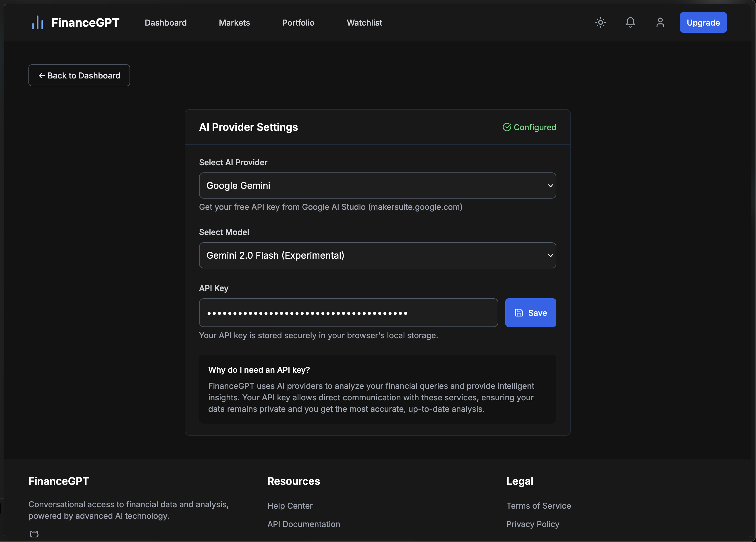
Task: Go to the Dashboard nav item
Action: pyautogui.click(x=166, y=23)
